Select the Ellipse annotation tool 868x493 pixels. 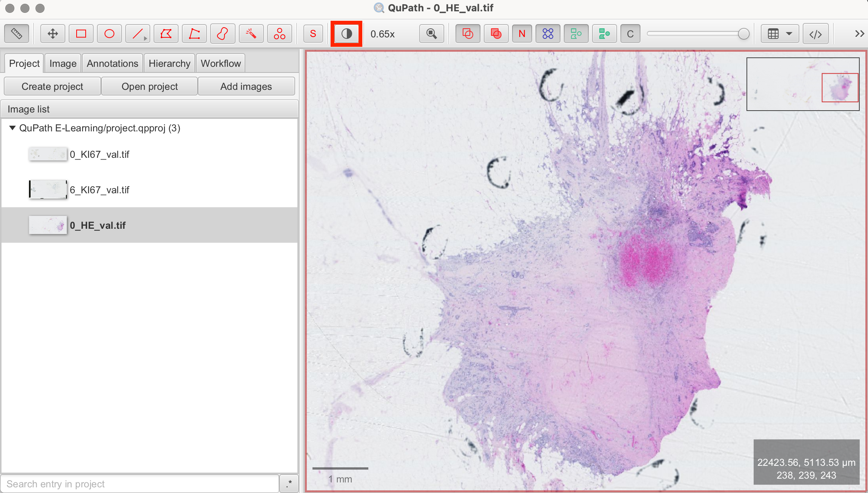coord(109,34)
